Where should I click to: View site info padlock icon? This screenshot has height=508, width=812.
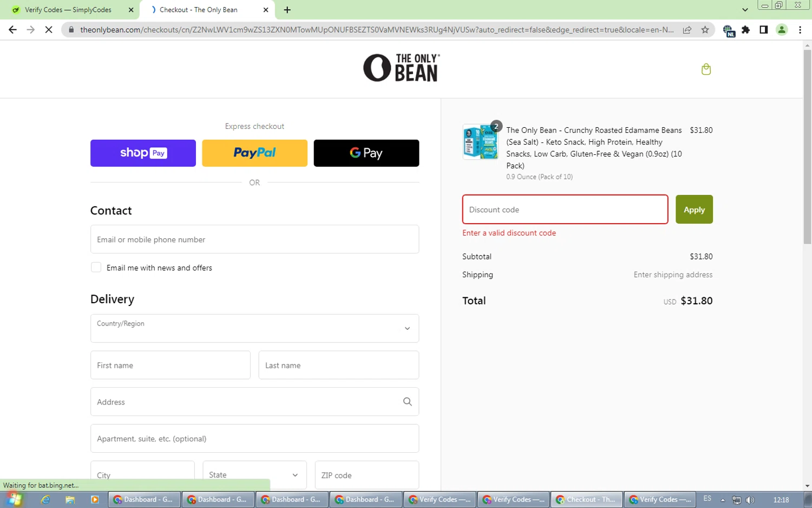pyautogui.click(x=71, y=30)
